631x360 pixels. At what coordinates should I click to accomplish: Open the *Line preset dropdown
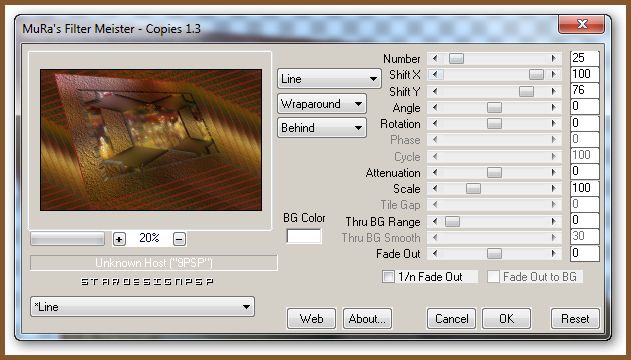(142, 307)
